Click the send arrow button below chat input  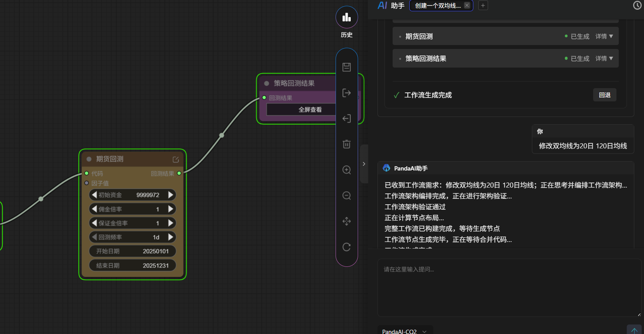(x=634, y=330)
